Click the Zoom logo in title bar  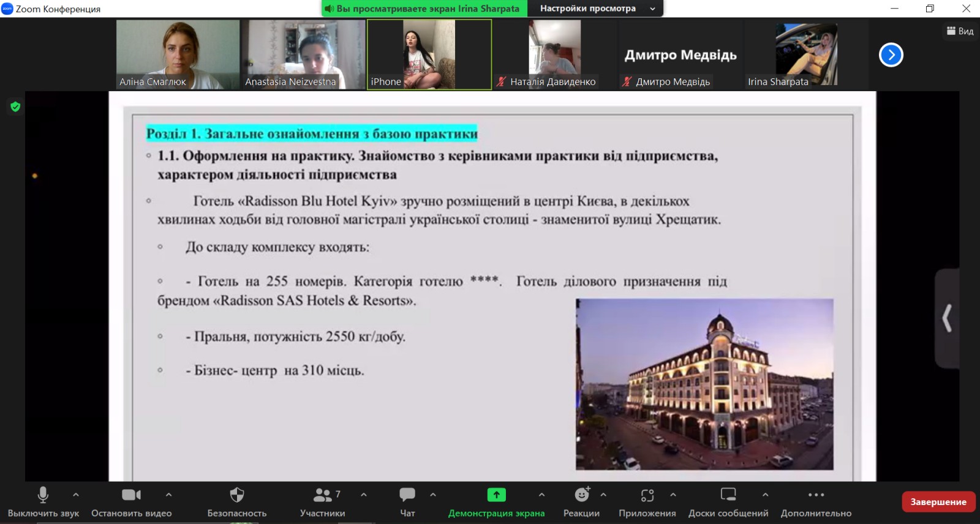[x=7, y=9]
